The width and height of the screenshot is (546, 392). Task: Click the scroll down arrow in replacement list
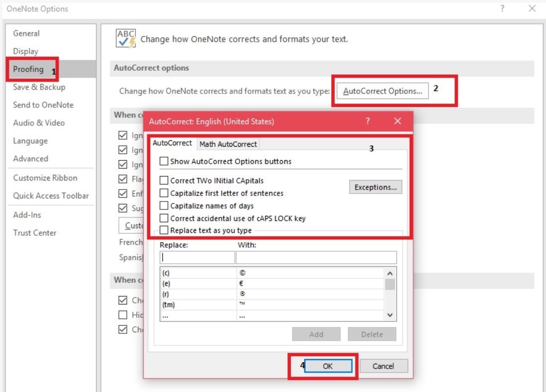coord(390,315)
